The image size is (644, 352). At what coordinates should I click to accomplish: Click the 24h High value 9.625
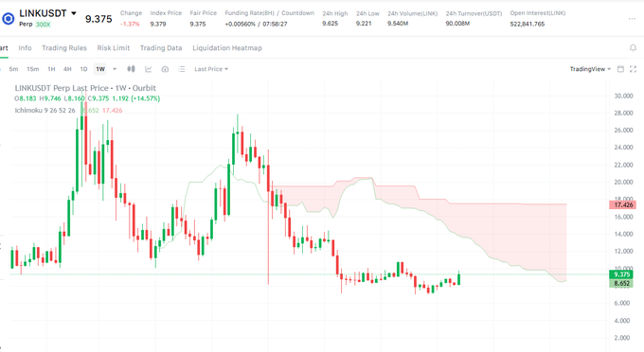click(x=331, y=24)
